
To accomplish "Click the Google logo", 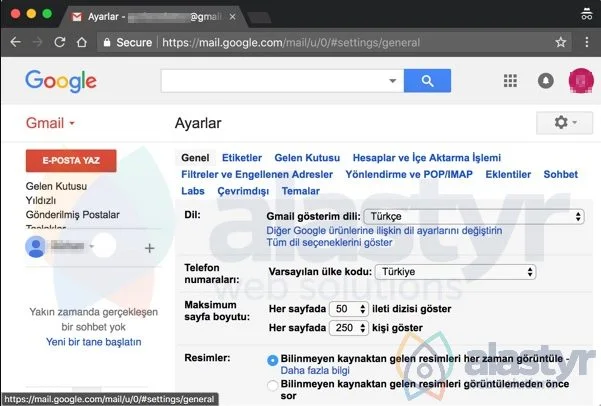I will tap(61, 81).
